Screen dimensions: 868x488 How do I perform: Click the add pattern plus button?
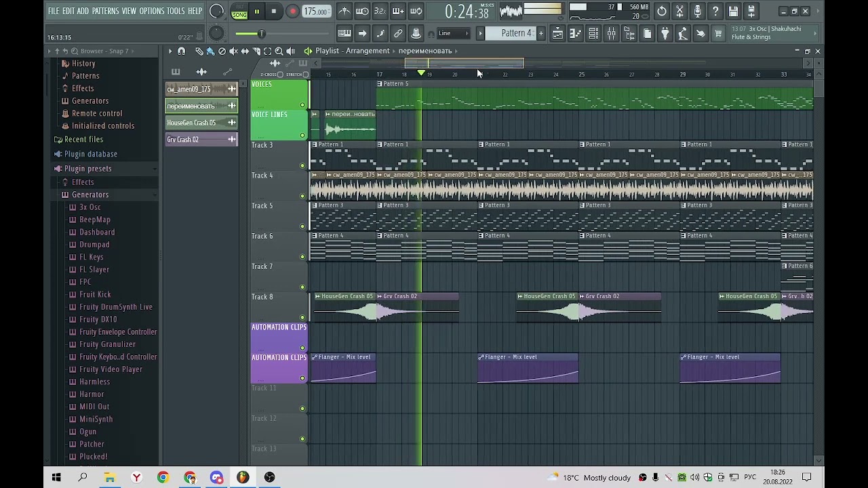tap(540, 33)
